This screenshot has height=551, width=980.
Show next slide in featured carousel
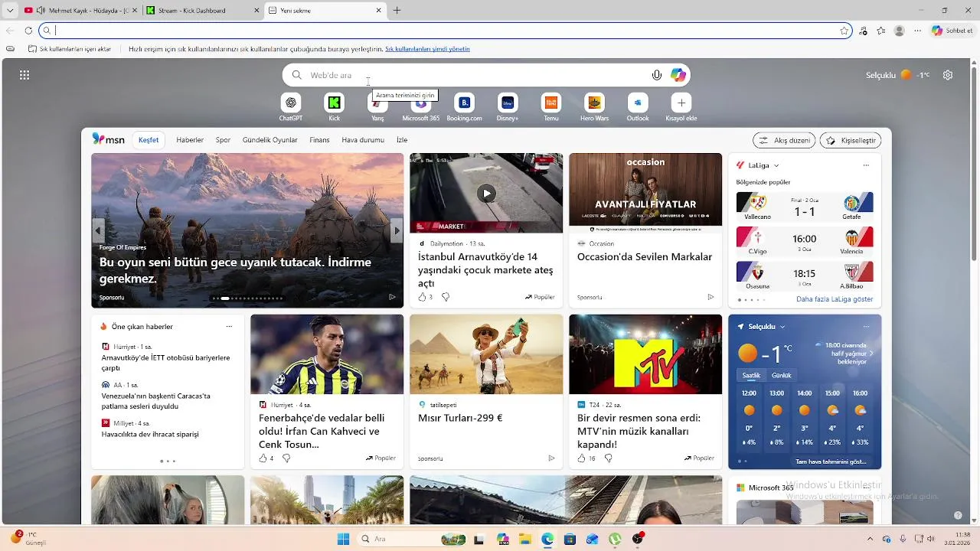click(x=396, y=230)
